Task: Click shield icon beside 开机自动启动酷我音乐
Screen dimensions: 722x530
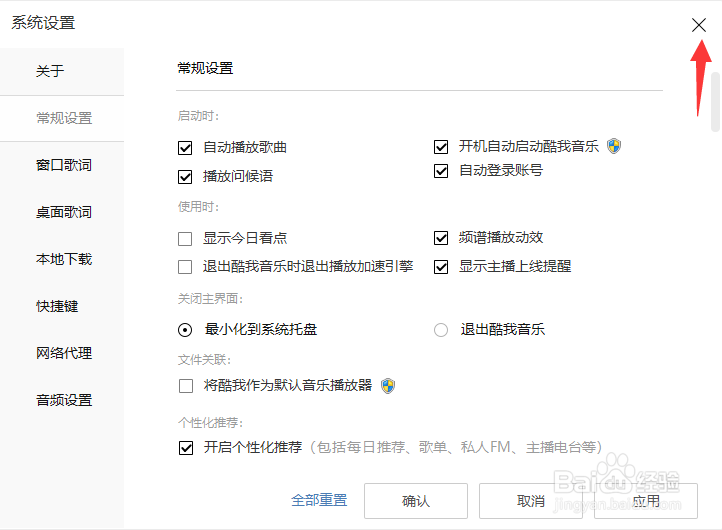Action: (x=614, y=146)
